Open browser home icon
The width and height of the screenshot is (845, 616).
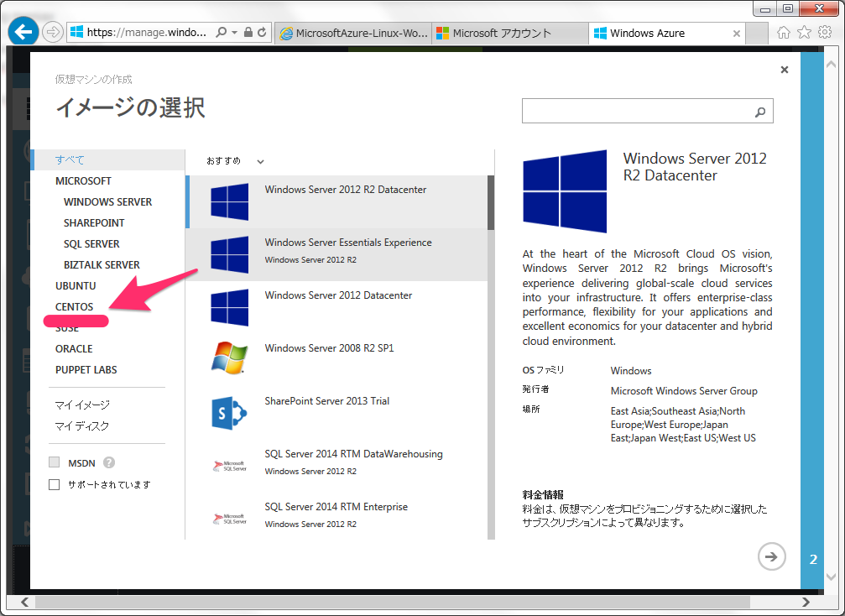click(783, 33)
